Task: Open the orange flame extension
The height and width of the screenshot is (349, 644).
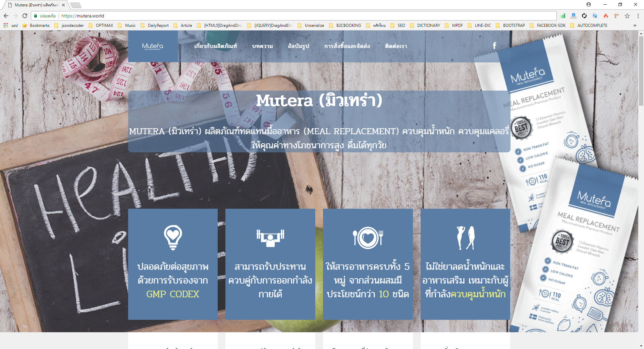Action: tap(606, 16)
